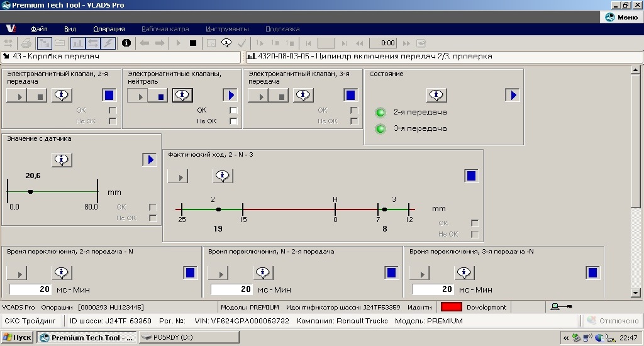Open info for 3-я передача solenoid valve
Image resolution: width=644 pixels, height=346 pixels.
(303, 96)
